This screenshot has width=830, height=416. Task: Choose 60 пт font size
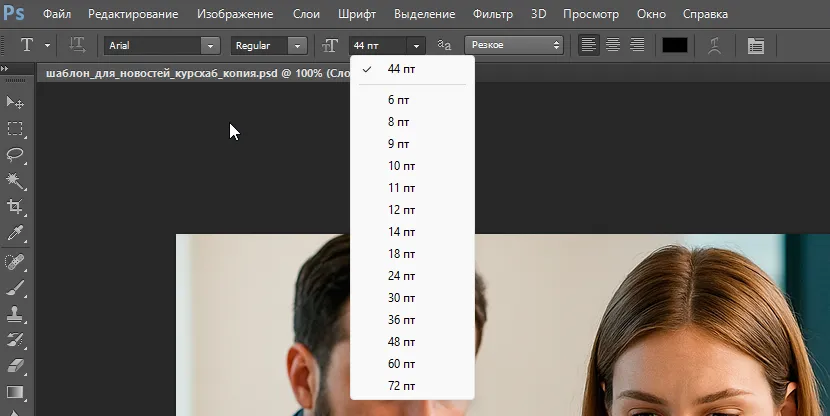tap(412, 364)
